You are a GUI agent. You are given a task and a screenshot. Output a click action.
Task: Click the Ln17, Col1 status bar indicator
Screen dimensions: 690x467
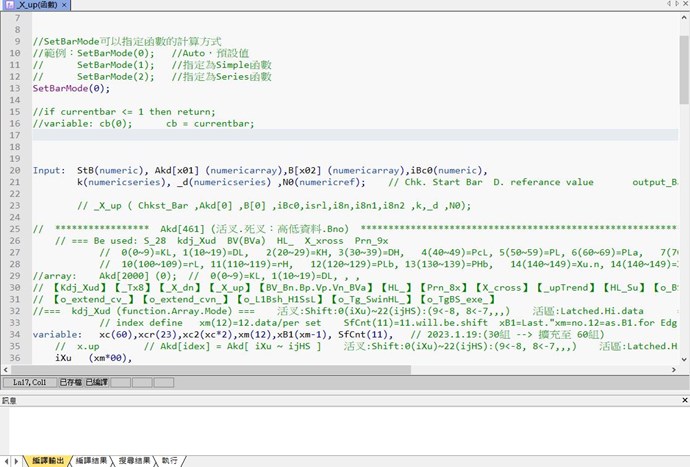click(29, 382)
